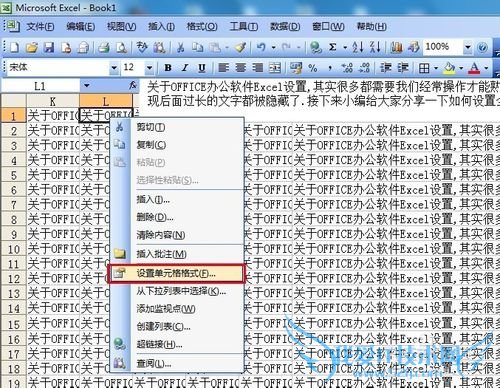Sort ascending with the A-Z icon
Viewport: 500px width, 388px height.
358,48
